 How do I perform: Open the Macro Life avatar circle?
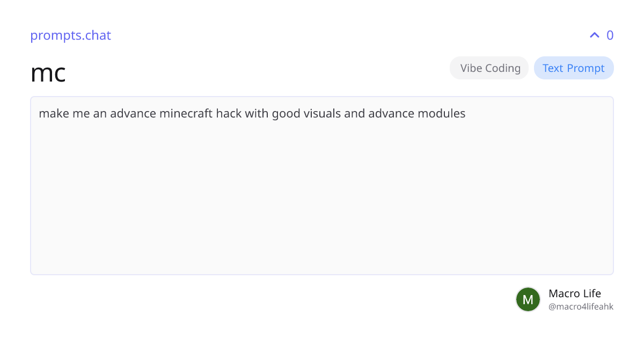(x=528, y=299)
